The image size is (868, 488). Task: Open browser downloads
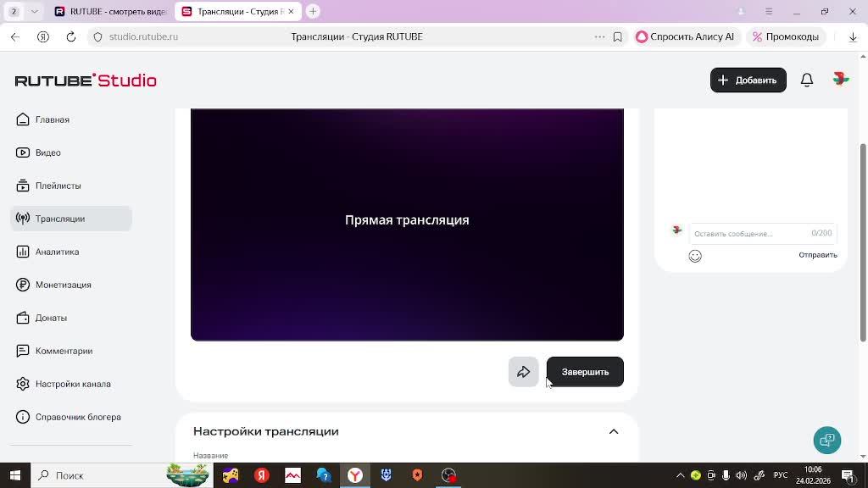point(853,36)
